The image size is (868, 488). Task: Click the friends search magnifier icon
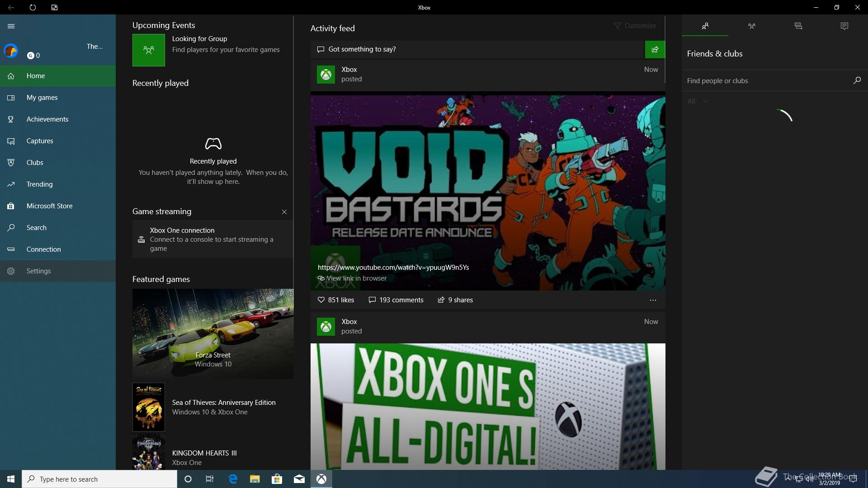pos(857,80)
